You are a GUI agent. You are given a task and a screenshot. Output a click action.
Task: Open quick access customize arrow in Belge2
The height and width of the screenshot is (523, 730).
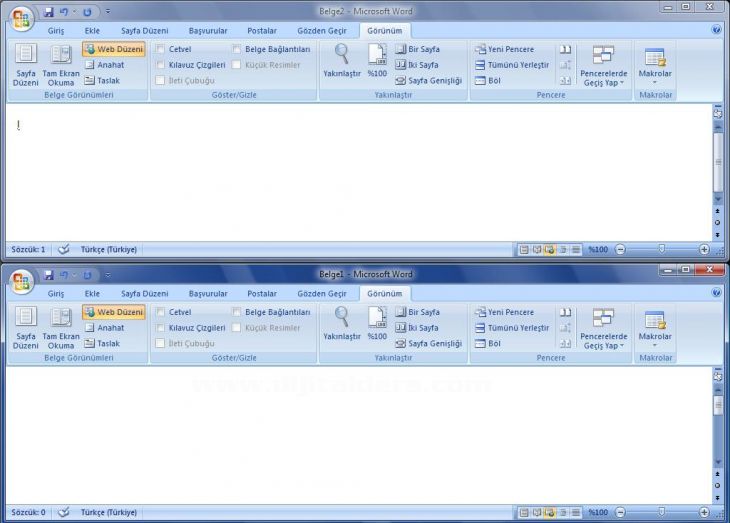(x=108, y=12)
